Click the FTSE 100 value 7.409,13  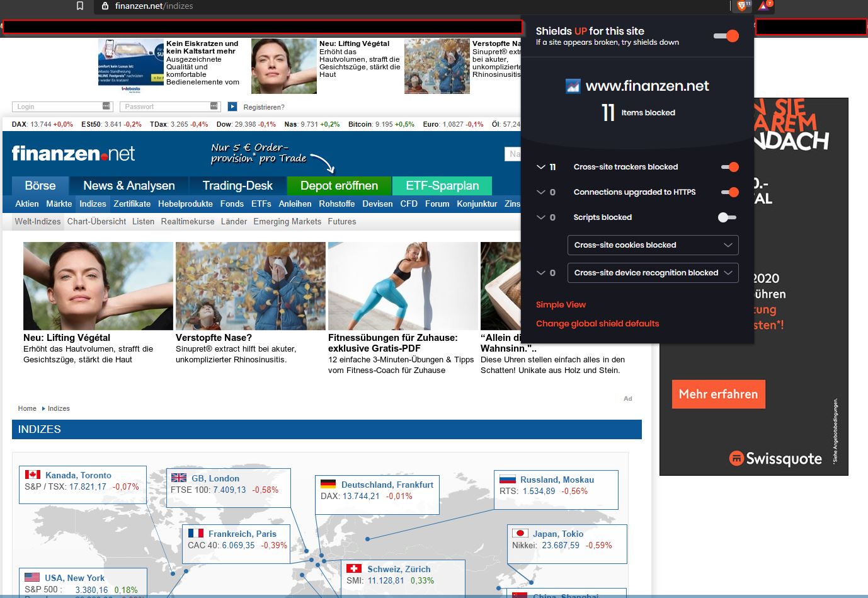229,490
